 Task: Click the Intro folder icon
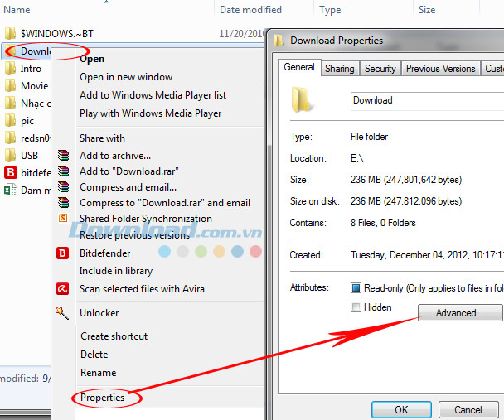click(10, 69)
